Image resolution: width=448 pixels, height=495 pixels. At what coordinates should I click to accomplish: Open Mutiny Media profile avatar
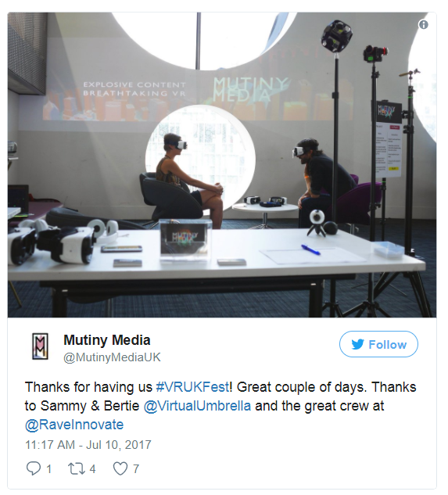click(40, 346)
